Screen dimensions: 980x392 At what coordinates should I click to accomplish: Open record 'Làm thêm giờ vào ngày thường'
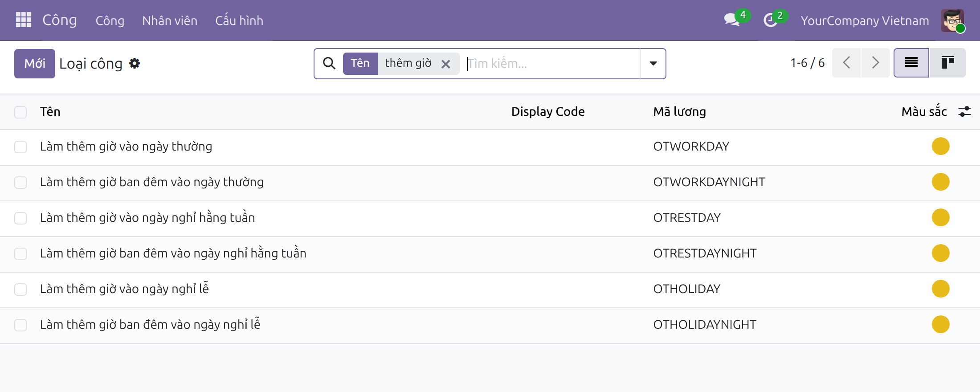126,147
